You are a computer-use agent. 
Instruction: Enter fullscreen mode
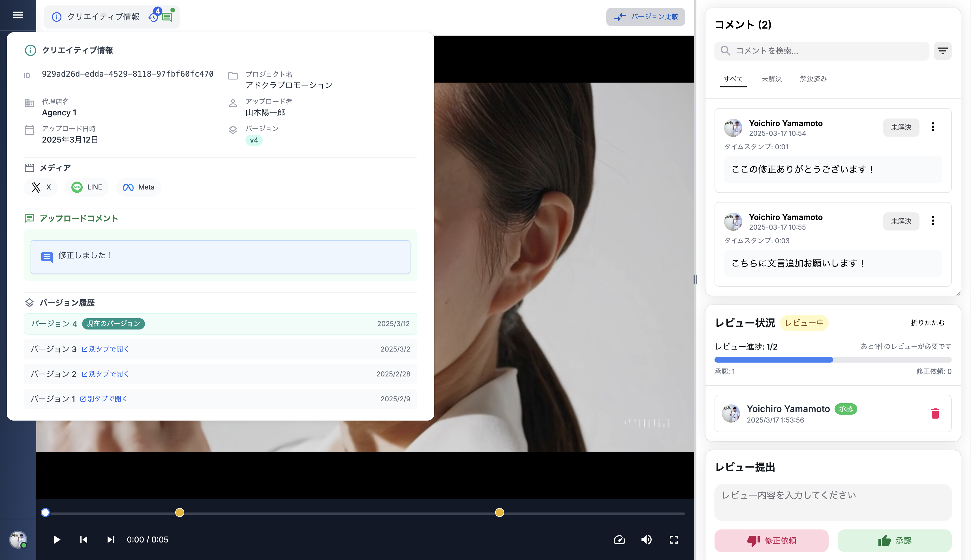click(673, 540)
